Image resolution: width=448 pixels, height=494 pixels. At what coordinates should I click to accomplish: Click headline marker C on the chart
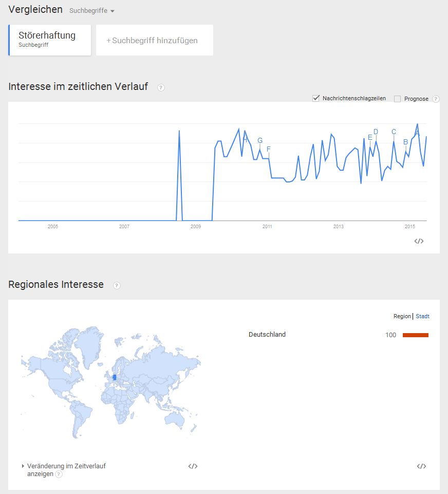coord(394,132)
